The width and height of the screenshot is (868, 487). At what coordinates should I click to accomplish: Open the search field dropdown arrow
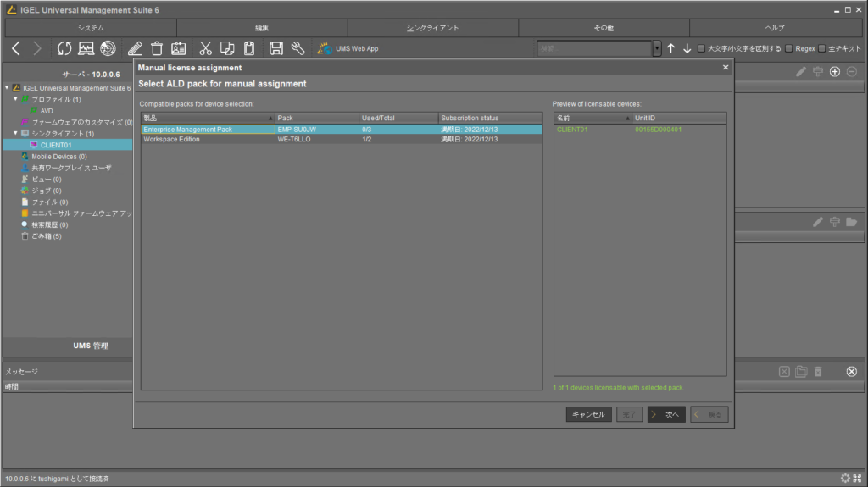[657, 49]
